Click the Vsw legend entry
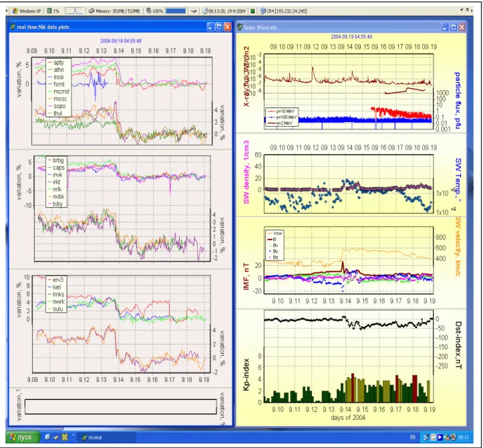 pyautogui.click(x=274, y=234)
